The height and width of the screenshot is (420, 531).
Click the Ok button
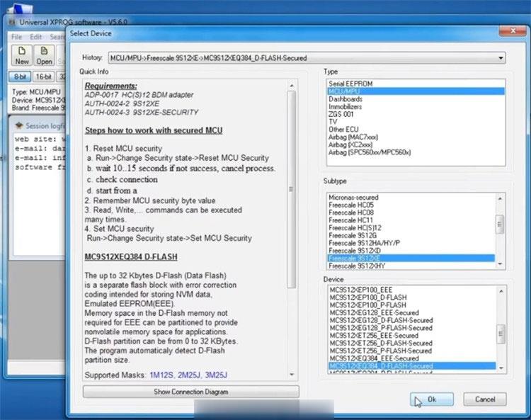click(x=432, y=399)
